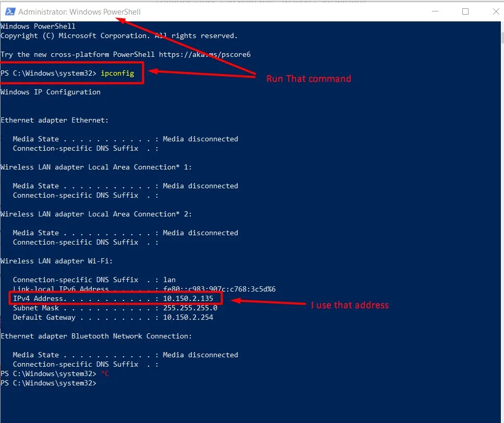Click the 'Default Gateway' label

[x=44, y=317]
